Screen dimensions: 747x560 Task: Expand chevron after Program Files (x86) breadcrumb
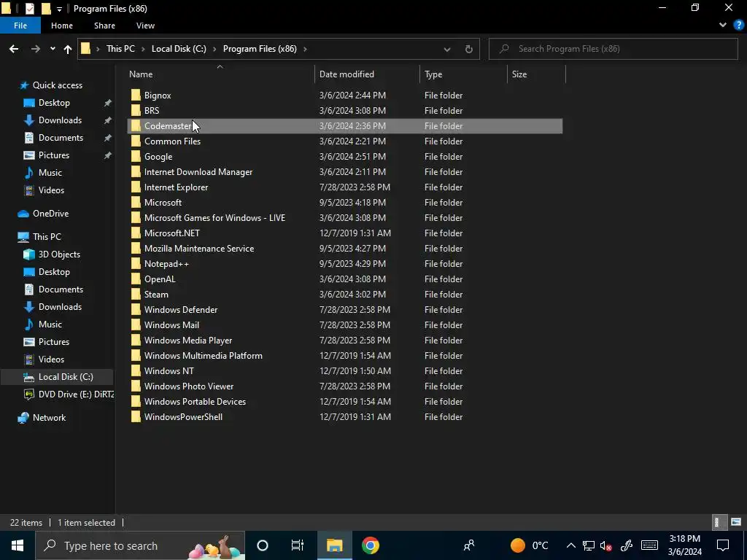pos(306,49)
